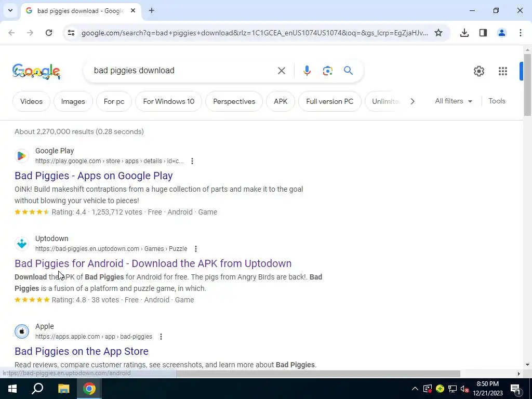Open the Chrome profile icon
This screenshot has height=399, width=532.
click(501, 33)
